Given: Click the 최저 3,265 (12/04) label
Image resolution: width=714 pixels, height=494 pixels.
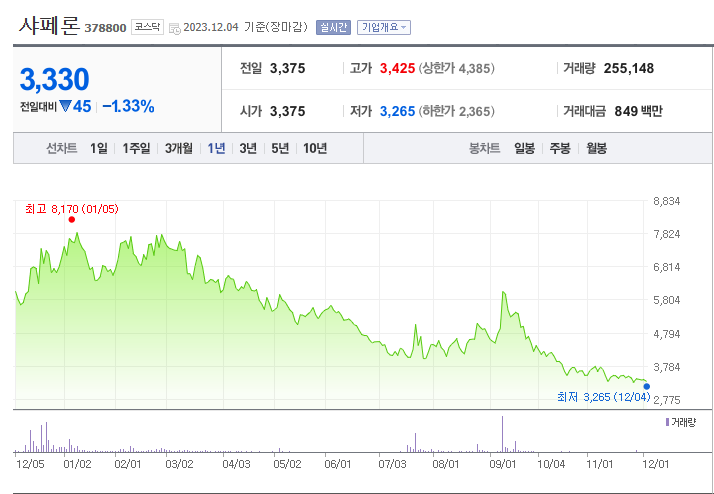Looking at the screenshot, I should coord(604,397).
